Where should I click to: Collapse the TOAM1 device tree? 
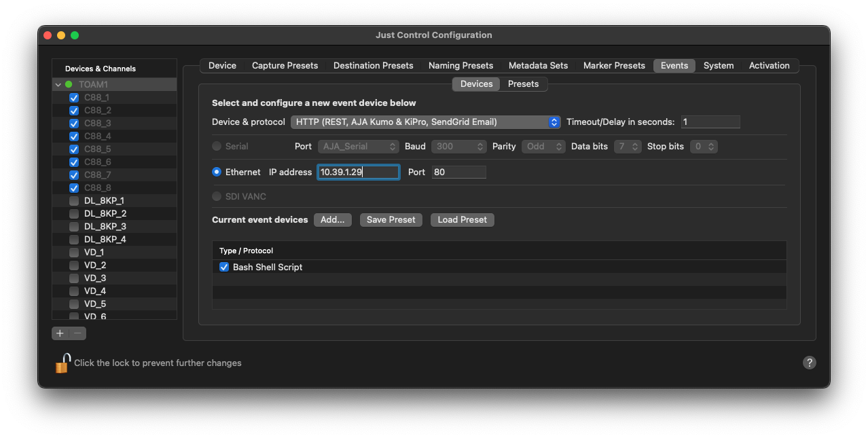[x=58, y=85]
